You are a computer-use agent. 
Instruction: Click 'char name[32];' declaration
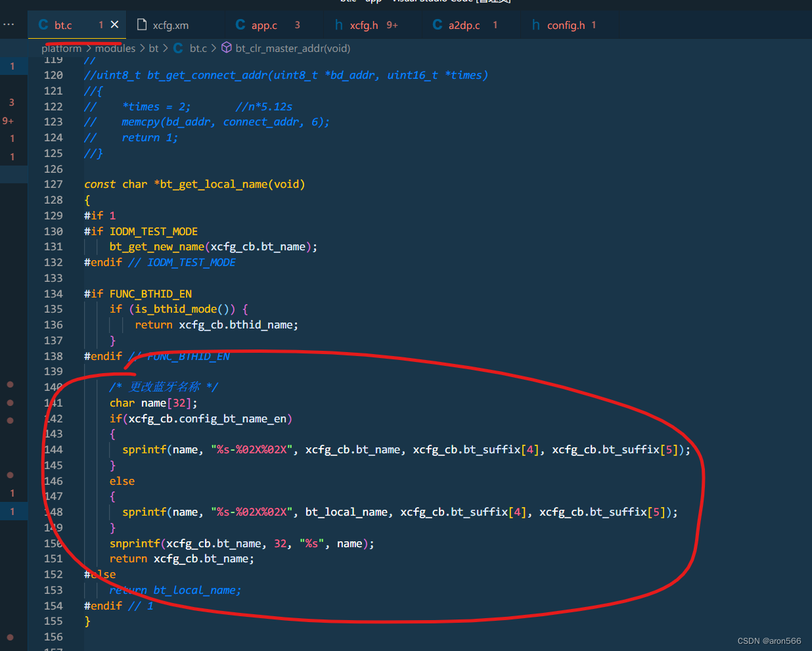(x=154, y=403)
